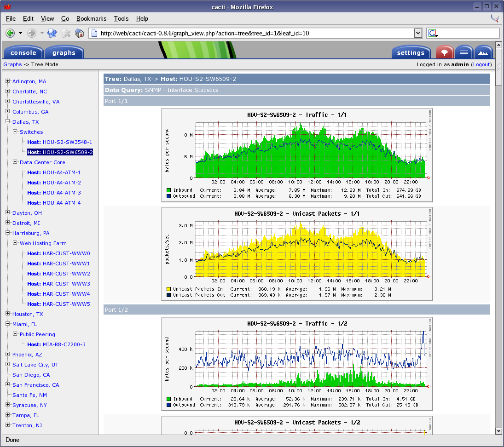
Task: Click the scrollbar down arrow
Action: pyautogui.click(x=498, y=431)
